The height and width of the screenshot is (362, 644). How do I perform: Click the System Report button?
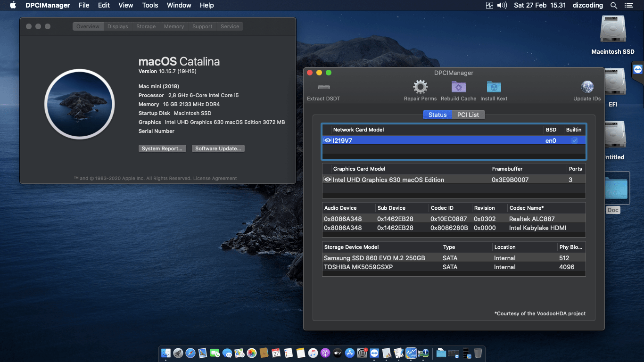point(162,148)
